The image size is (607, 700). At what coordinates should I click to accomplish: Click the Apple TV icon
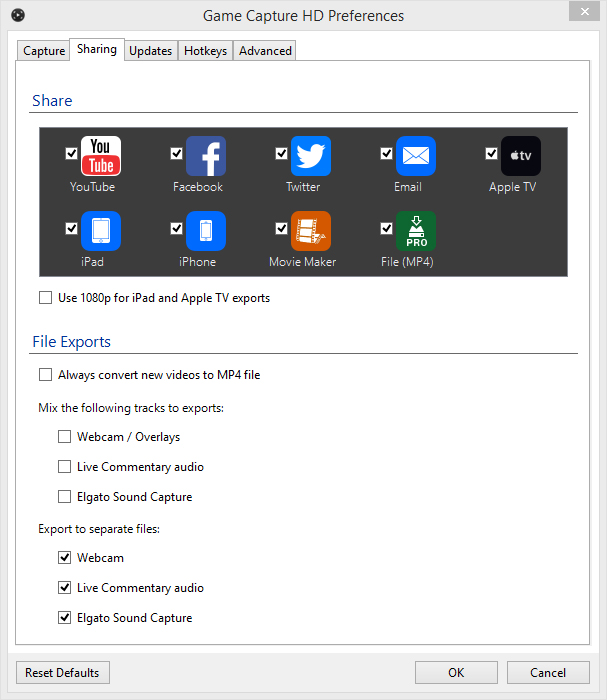point(520,156)
